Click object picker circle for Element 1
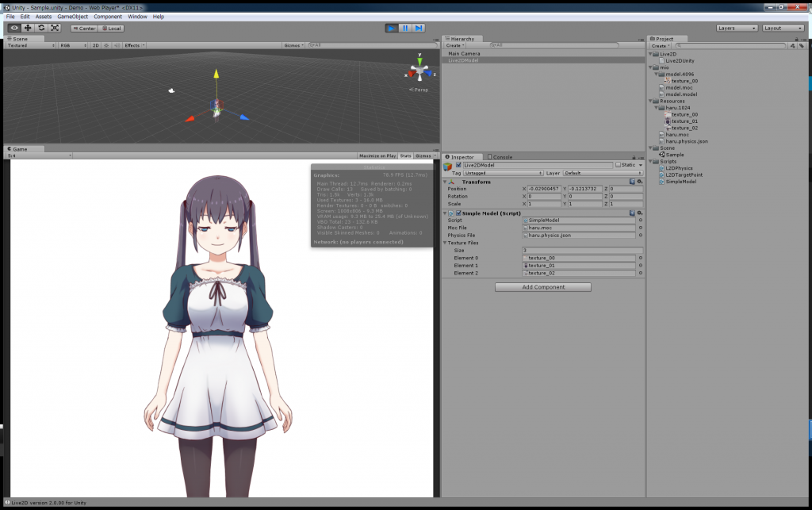 pyautogui.click(x=641, y=265)
